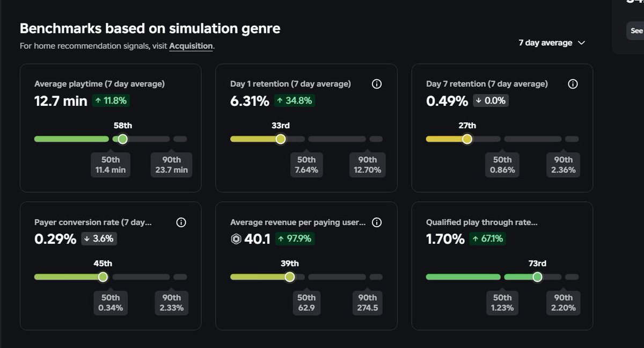Select the 90th percentile 274.5 label
The height and width of the screenshot is (348, 644).
(368, 303)
